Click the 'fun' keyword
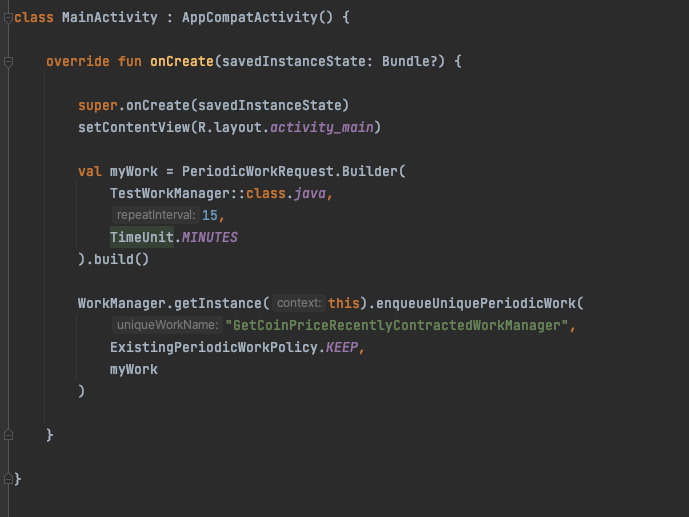 tap(130, 61)
